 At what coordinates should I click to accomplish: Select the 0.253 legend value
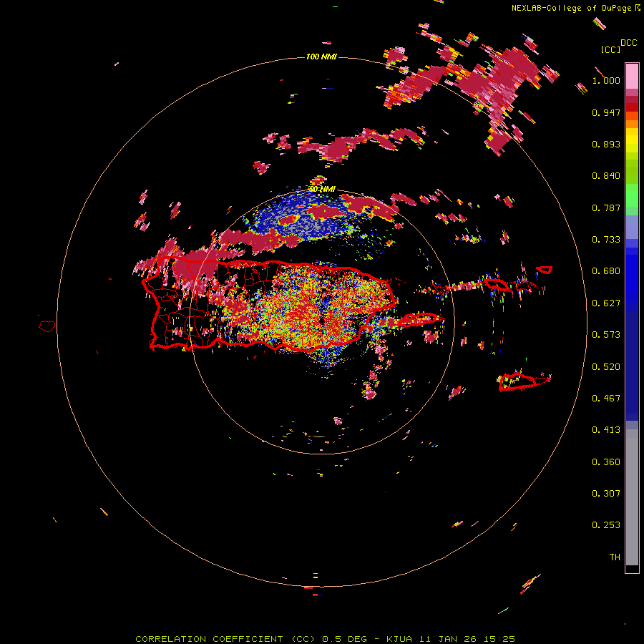(606, 525)
